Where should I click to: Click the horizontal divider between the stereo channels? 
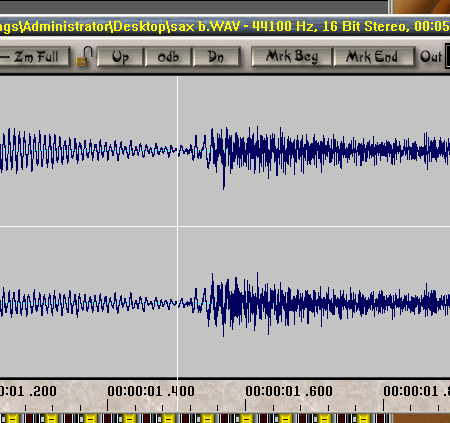(x=225, y=227)
